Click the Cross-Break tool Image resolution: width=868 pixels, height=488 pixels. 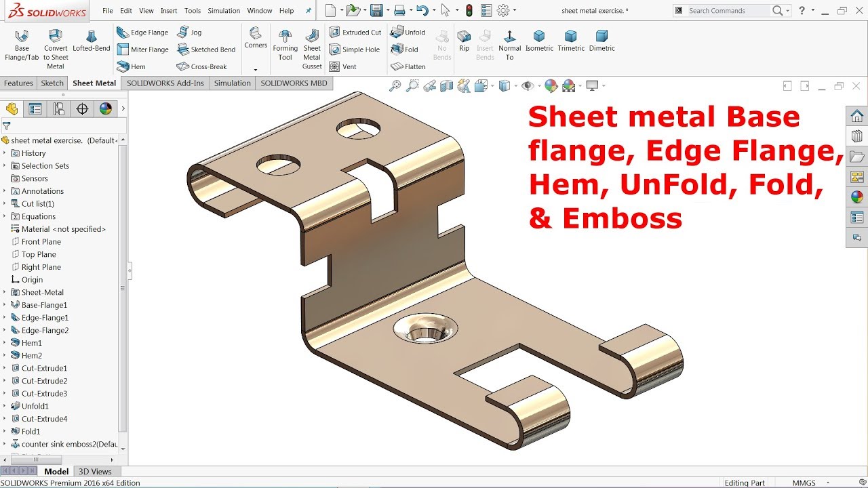201,66
